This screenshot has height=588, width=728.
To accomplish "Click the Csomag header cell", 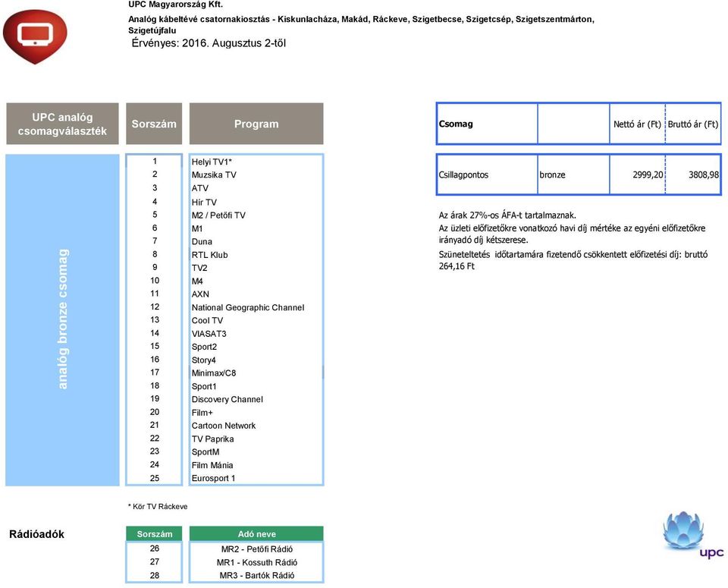I will (x=487, y=124).
